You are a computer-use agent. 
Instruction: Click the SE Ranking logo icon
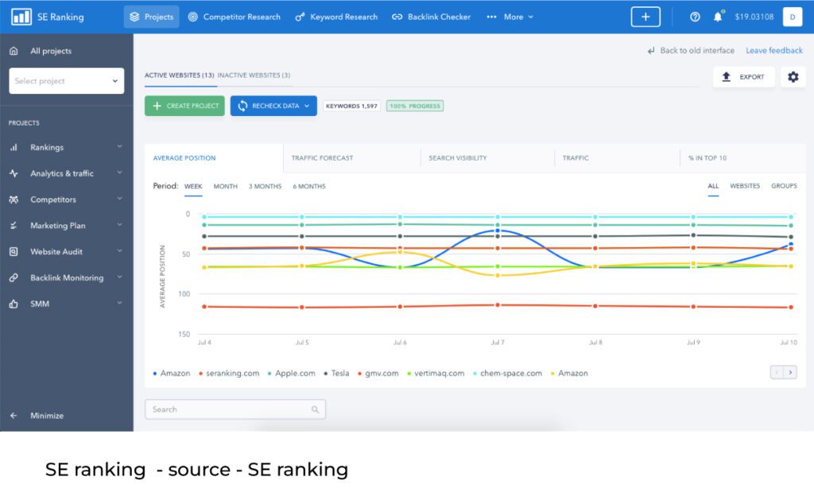point(21,17)
